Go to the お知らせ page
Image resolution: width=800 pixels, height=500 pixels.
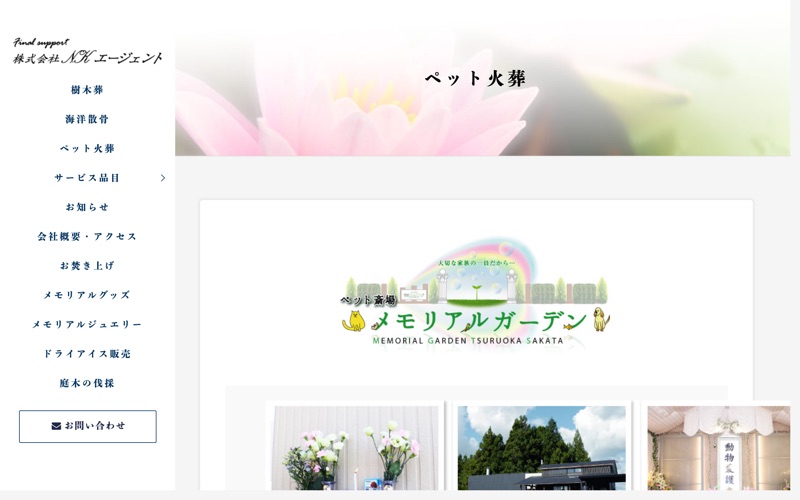tap(87, 207)
